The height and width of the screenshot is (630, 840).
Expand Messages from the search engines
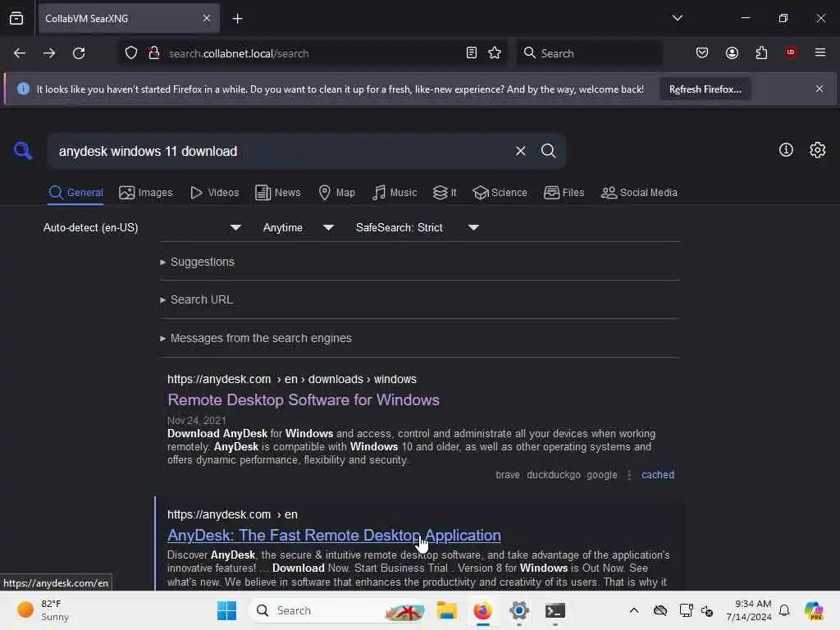pyautogui.click(x=256, y=339)
